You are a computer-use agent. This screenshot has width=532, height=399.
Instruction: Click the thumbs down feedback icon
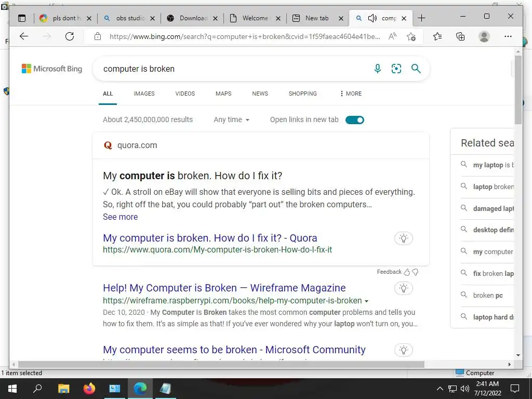click(x=415, y=272)
